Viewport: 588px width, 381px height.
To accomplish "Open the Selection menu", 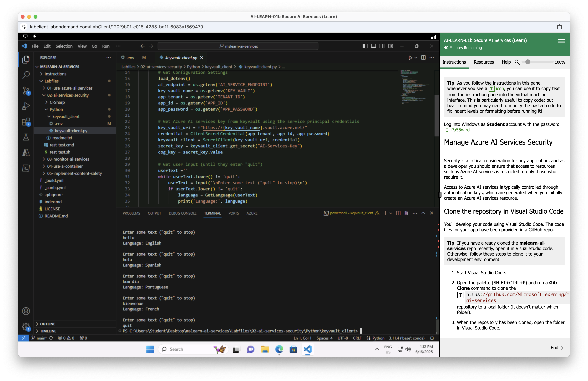I will click(64, 46).
